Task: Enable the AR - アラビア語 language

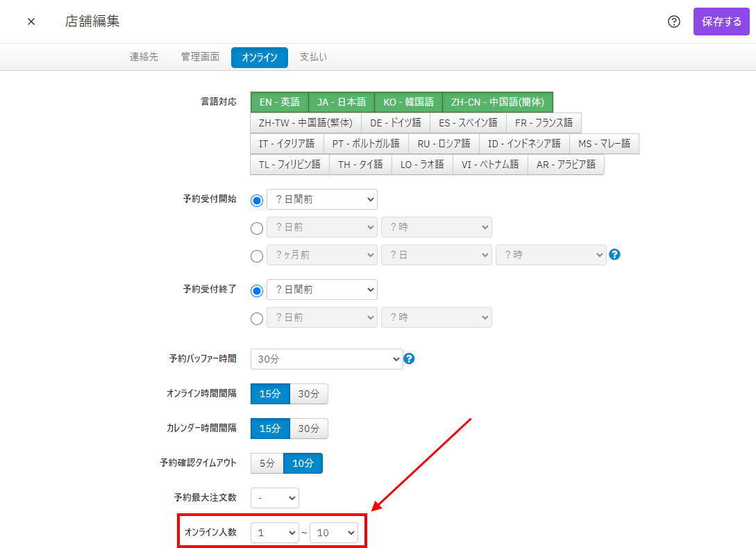Action: (x=566, y=165)
